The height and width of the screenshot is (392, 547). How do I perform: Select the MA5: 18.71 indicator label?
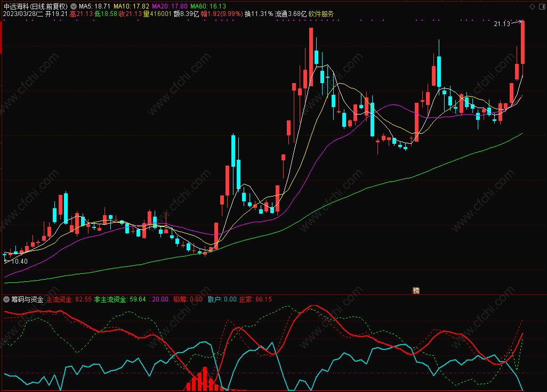(x=94, y=6)
